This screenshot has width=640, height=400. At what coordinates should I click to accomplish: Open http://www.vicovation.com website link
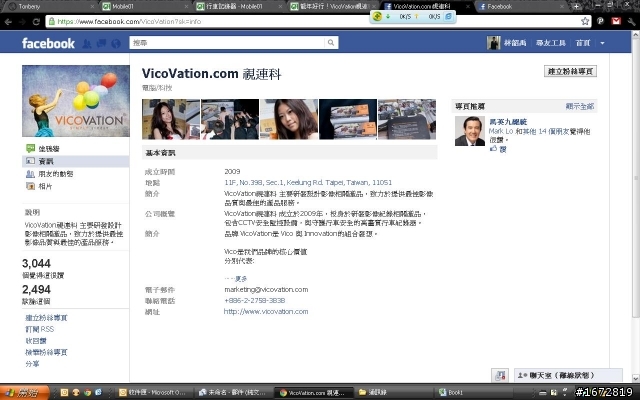(266, 311)
